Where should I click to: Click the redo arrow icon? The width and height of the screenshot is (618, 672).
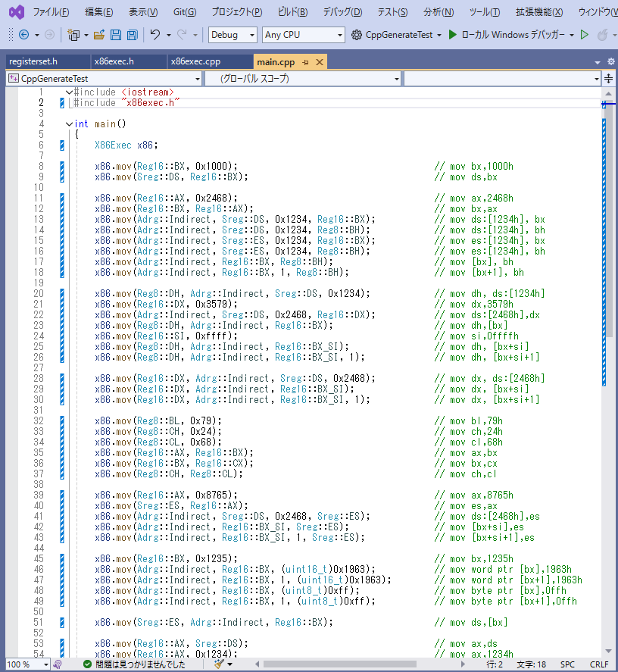[182, 34]
